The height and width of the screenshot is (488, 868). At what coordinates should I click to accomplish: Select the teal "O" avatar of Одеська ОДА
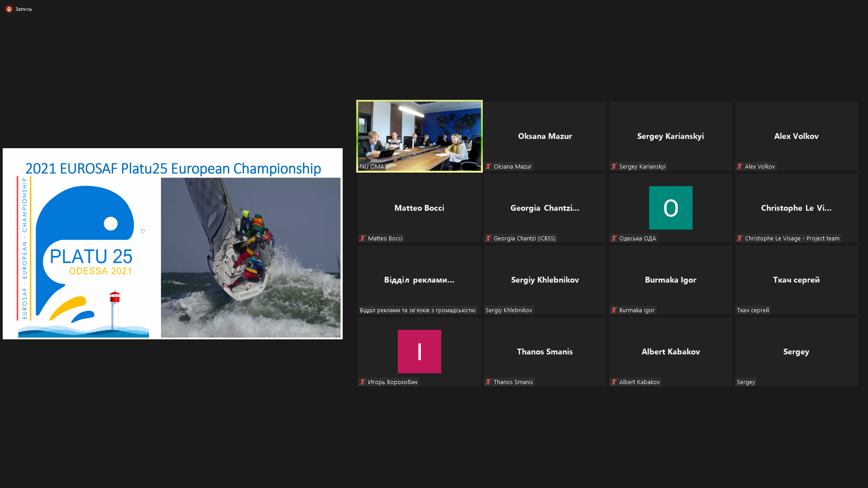[x=671, y=208]
